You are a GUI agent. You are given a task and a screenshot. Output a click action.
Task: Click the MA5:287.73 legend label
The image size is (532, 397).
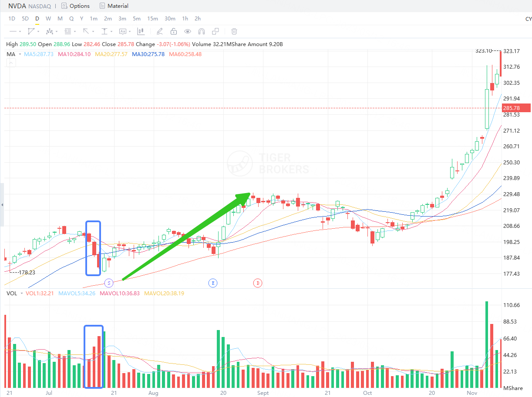pyautogui.click(x=39, y=54)
